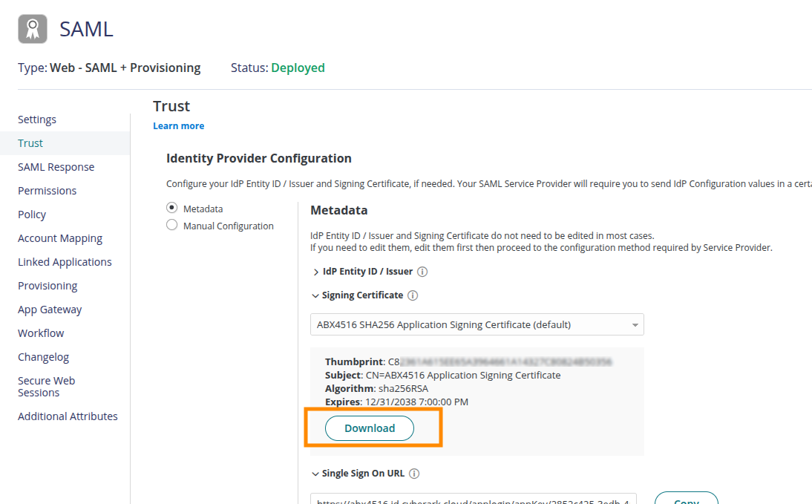Screen dimensions: 812x504
Task: Click info icon beside Single Sign On URL
Action: [x=414, y=474]
